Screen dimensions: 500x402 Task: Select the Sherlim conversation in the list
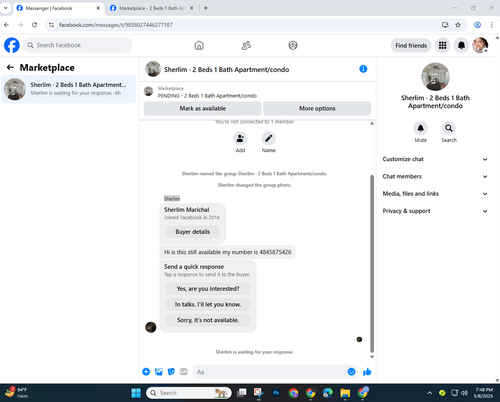point(68,89)
